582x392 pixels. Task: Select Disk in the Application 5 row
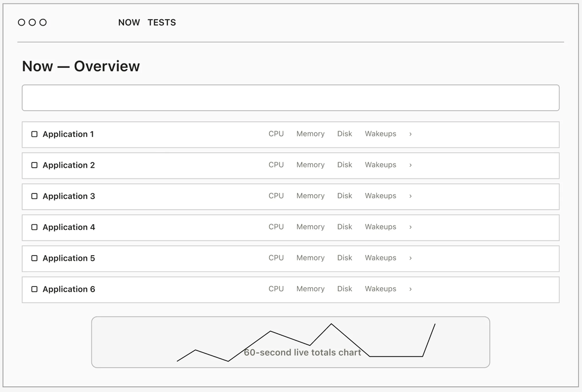345,258
